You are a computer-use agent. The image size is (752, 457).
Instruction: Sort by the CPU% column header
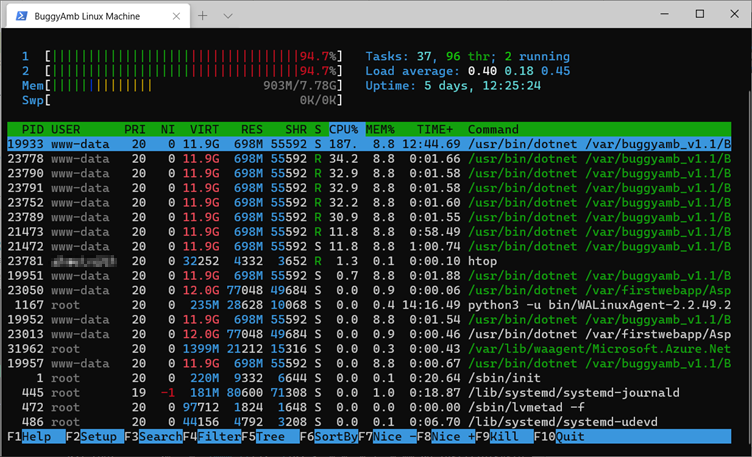click(x=343, y=129)
